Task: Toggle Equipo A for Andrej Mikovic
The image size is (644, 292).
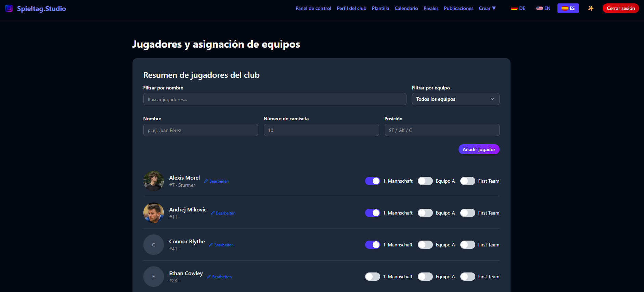Action: [x=425, y=213]
